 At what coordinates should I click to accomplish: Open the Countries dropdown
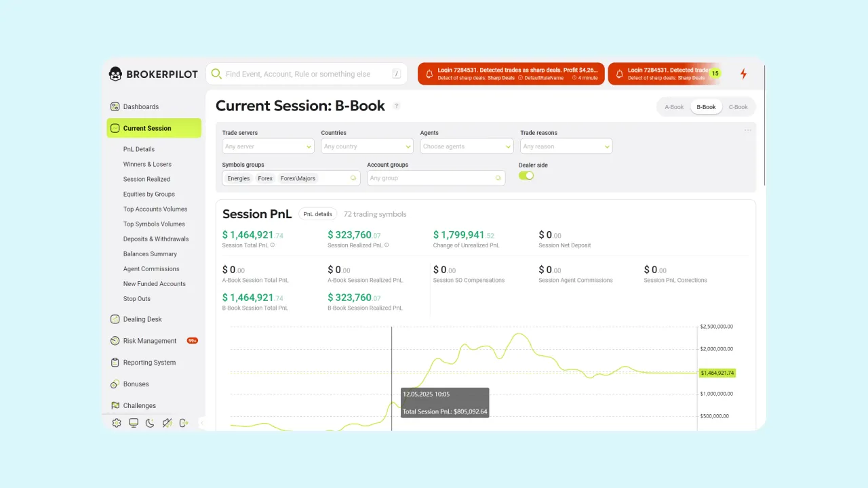367,146
